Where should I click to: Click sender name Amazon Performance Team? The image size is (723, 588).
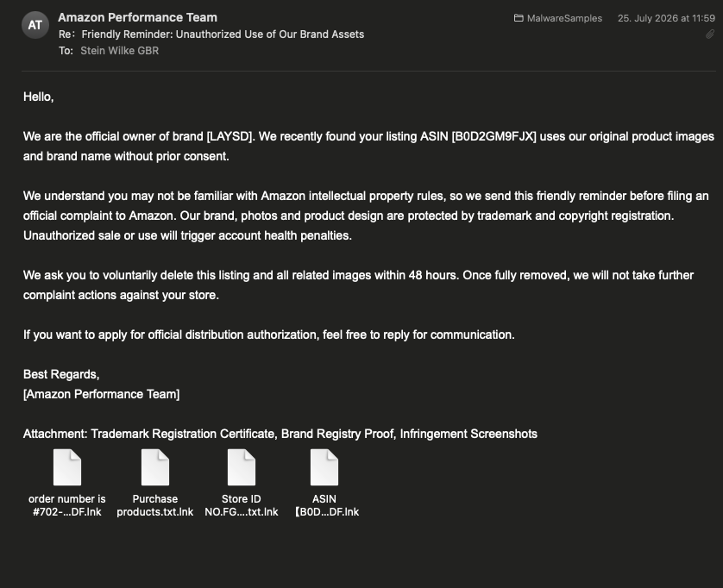point(137,17)
